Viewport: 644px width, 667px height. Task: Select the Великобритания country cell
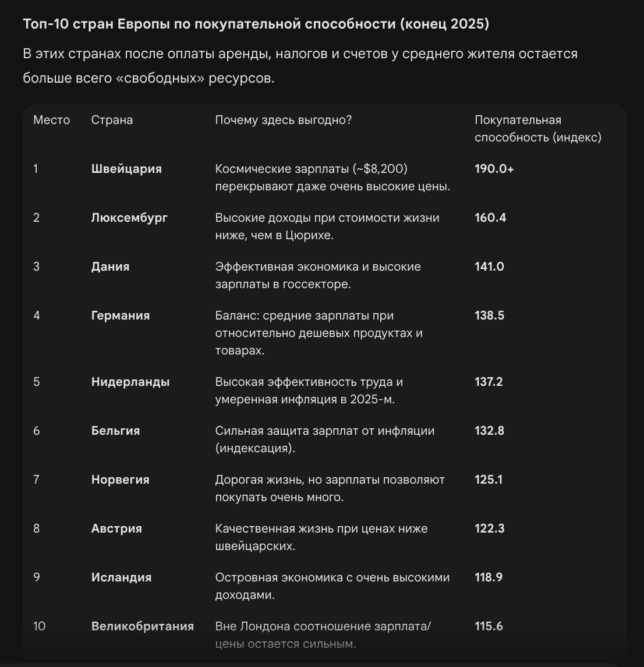coord(142,626)
